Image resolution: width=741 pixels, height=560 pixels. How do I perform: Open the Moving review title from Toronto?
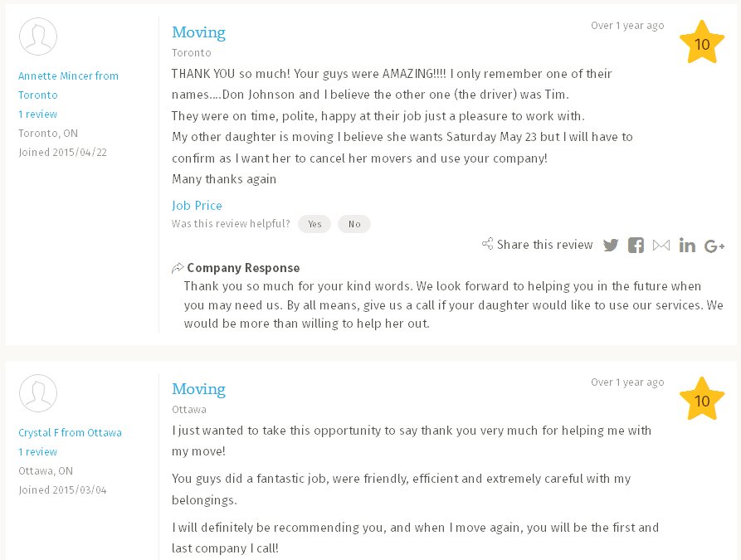point(198,32)
